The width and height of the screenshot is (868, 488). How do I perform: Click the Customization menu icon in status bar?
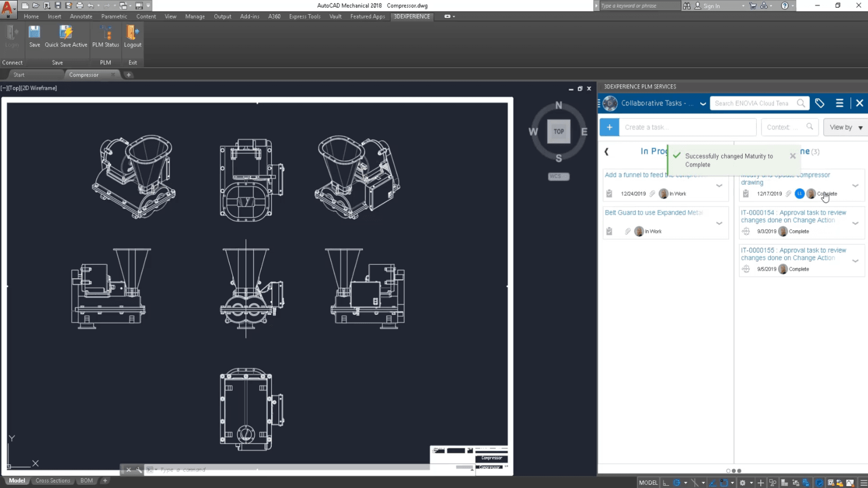coord(863,483)
